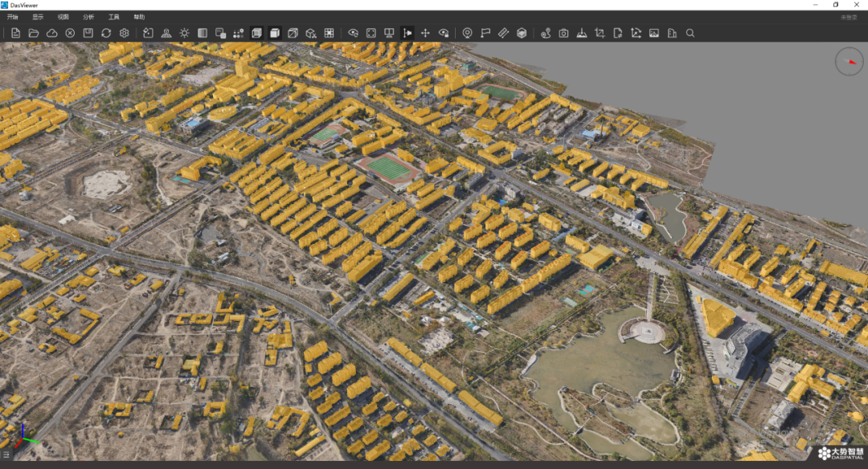868x469 pixels.
Task: Expand the panel button at bottom-left corner
Action: (6, 455)
